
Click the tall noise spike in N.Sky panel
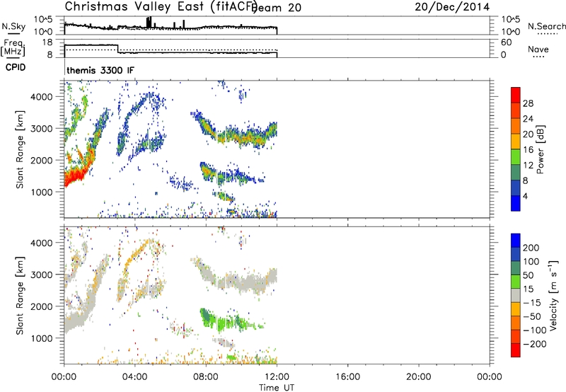[x=149, y=23]
